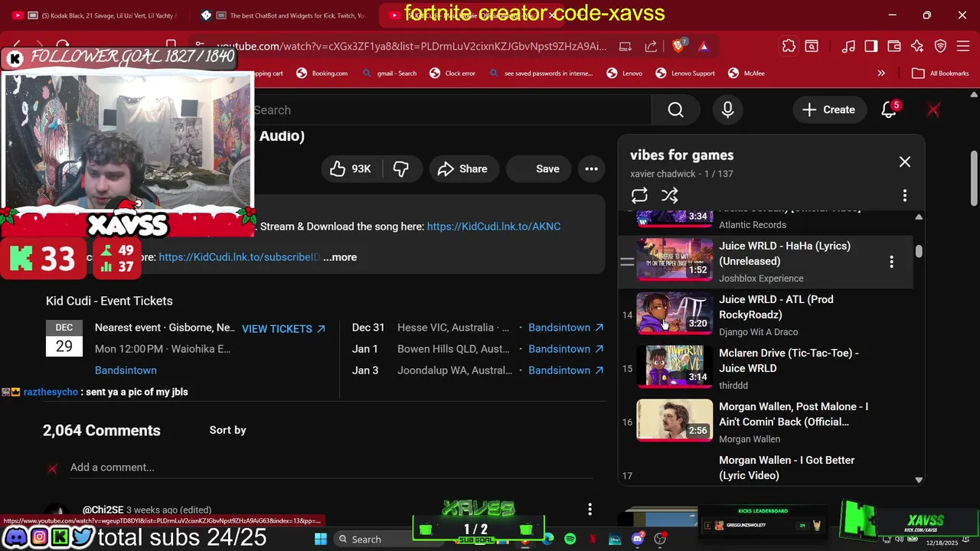This screenshot has height=551, width=980.
Task: Open Bandsintown link under nearest event
Action: coord(126,370)
